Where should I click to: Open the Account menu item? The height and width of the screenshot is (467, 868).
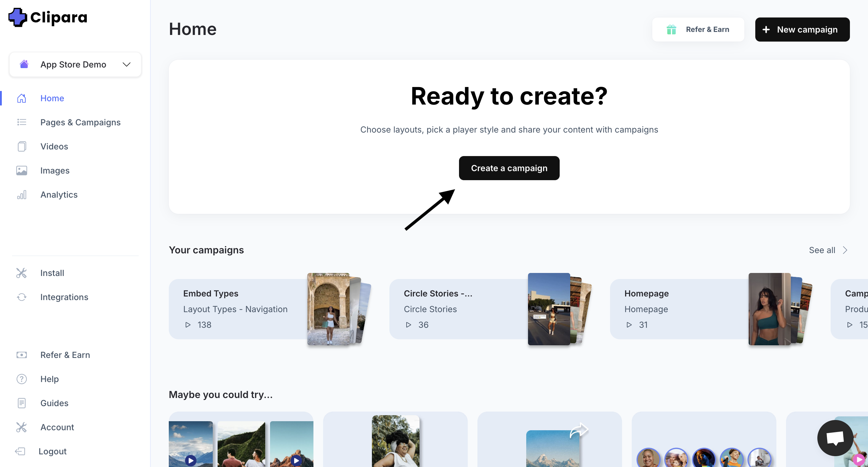(57, 427)
